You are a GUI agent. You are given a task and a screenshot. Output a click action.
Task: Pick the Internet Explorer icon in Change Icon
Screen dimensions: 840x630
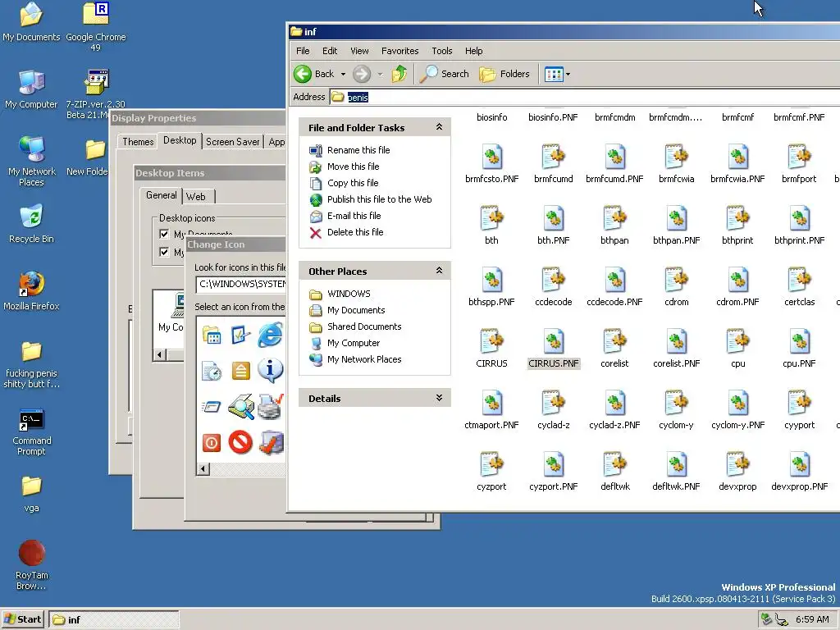point(271,336)
